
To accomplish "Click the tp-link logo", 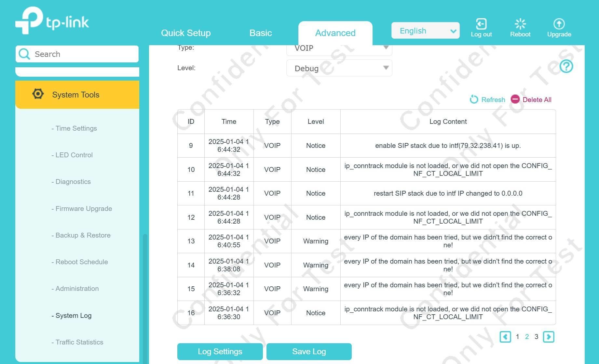I will 52,20.
